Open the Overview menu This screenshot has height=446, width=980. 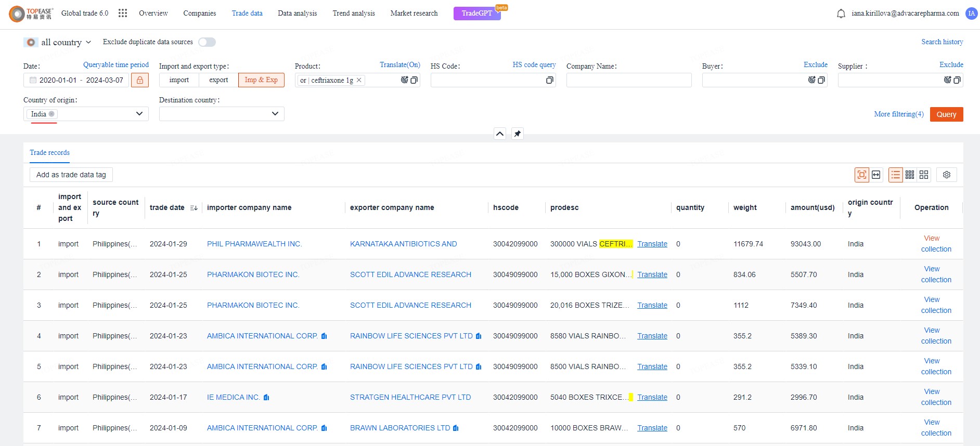(153, 14)
